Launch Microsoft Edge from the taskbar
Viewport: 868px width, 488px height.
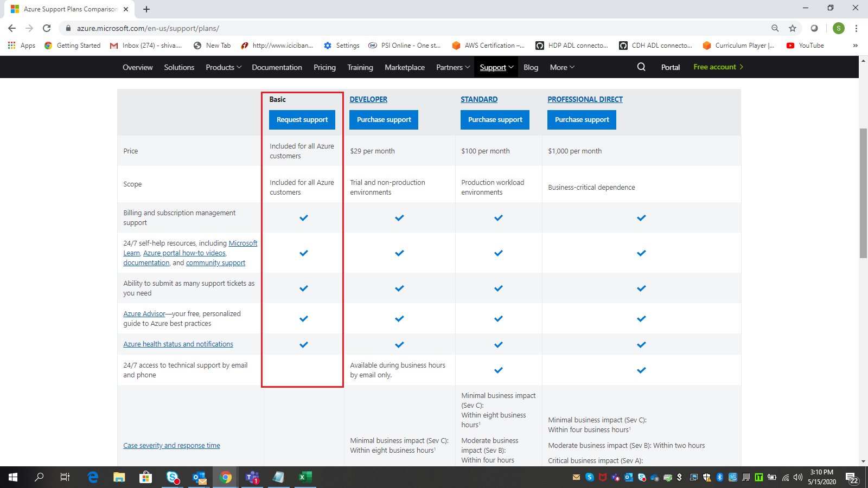click(x=93, y=477)
